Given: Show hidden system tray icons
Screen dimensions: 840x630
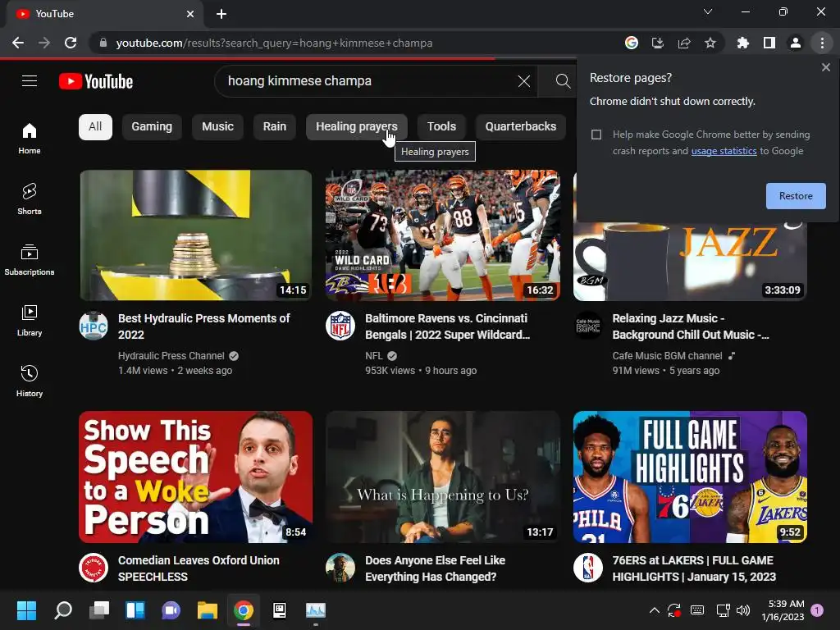Looking at the screenshot, I should pos(654,610).
